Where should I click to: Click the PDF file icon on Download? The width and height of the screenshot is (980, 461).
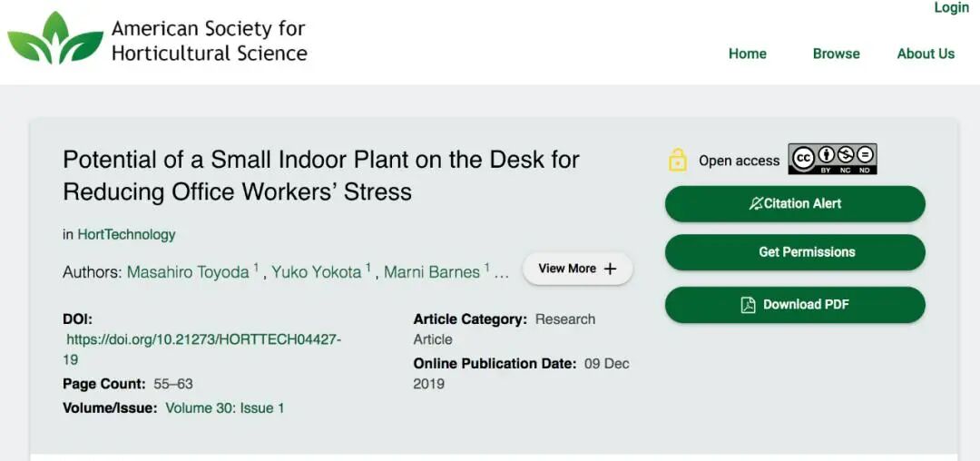tap(749, 305)
